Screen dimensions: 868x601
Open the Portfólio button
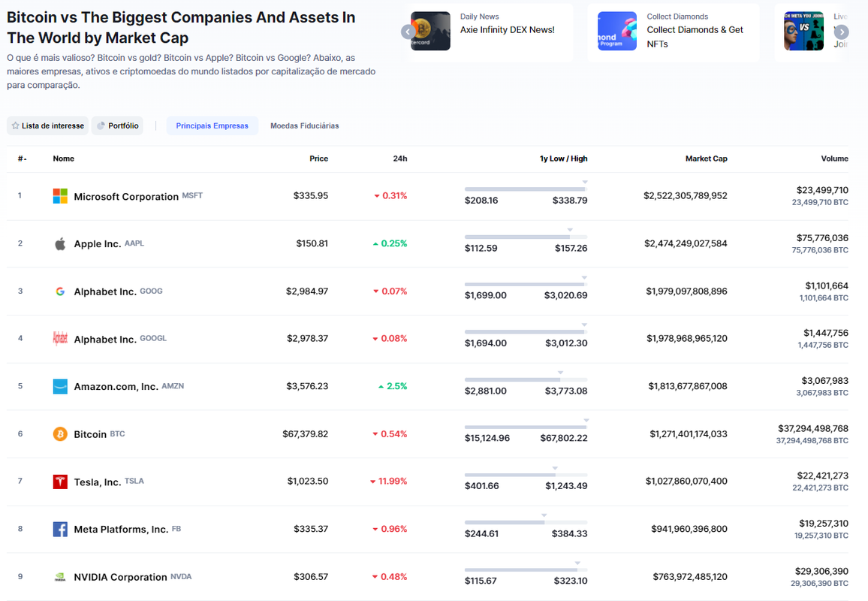point(117,125)
